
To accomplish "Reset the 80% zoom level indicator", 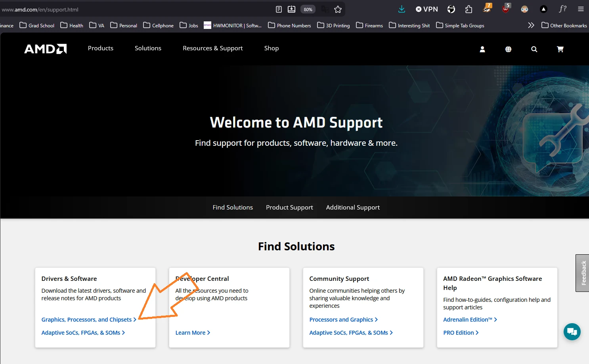I will 308,9.
